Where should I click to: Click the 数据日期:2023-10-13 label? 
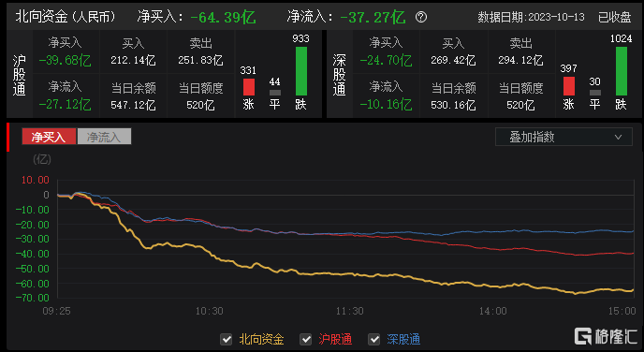531,17
